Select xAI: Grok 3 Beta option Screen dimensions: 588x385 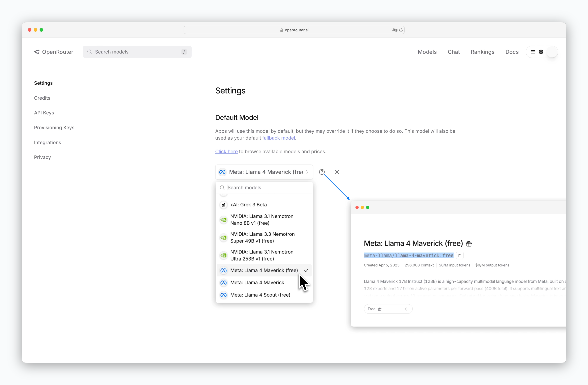[x=264, y=205]
